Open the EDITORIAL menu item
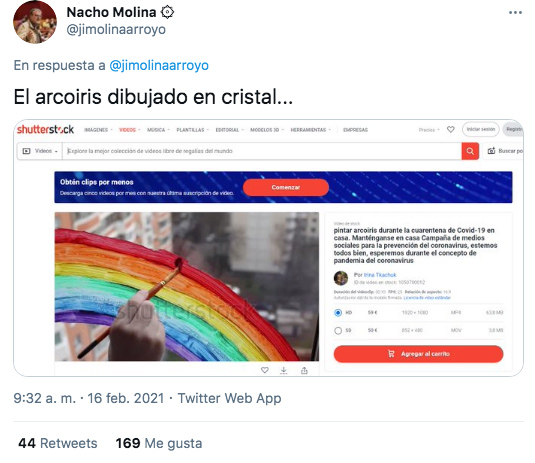Screen dimensions: 535x463 click(229, 130)
